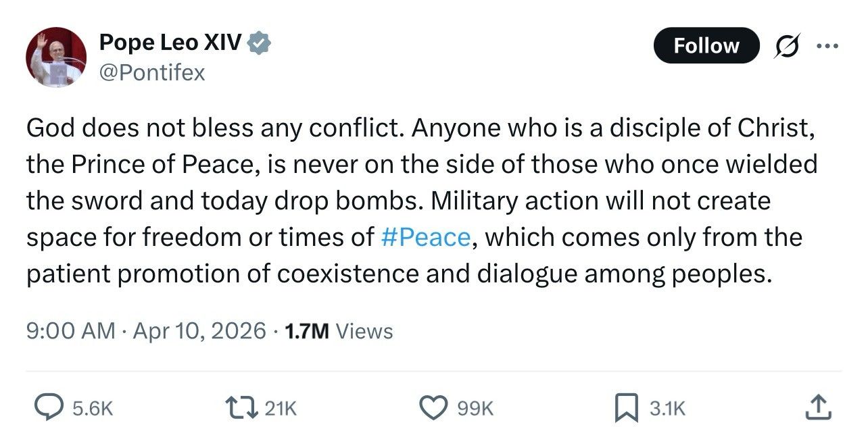Open the three-dot more options menu
Screen dimensions: 868x427
[x=827, y=46]
